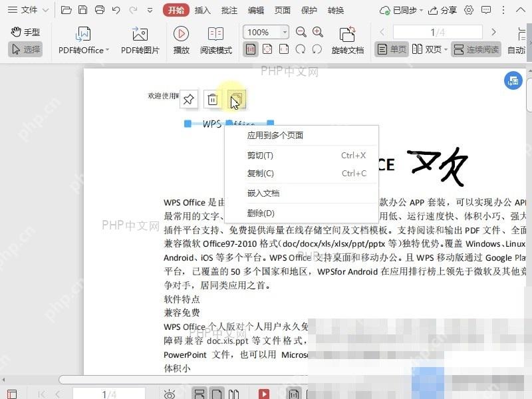Click the horizontal scrollbar

(184, 379)
